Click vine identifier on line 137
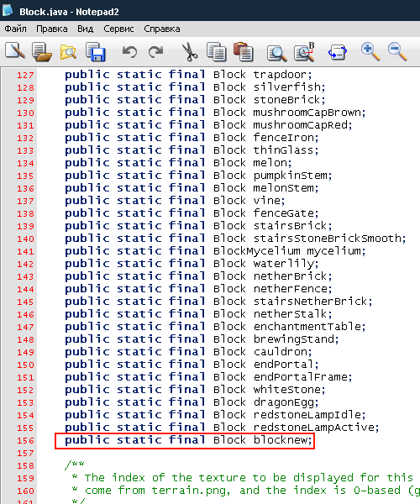The width and height of the screenshot is (420, 504). (267, 201)
